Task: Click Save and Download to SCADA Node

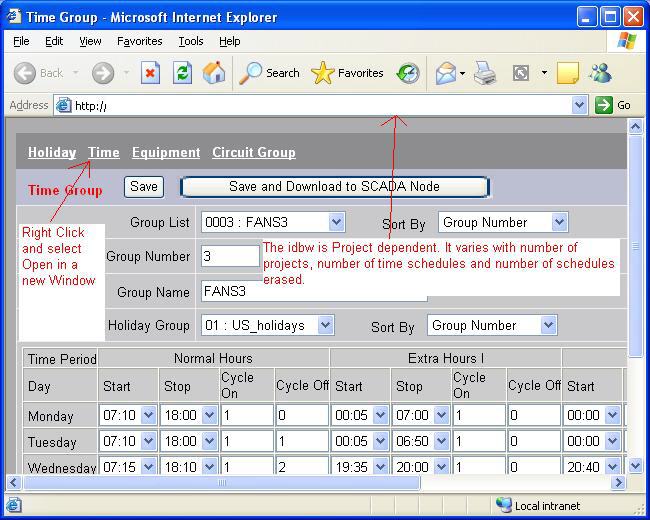Action: 335,187
